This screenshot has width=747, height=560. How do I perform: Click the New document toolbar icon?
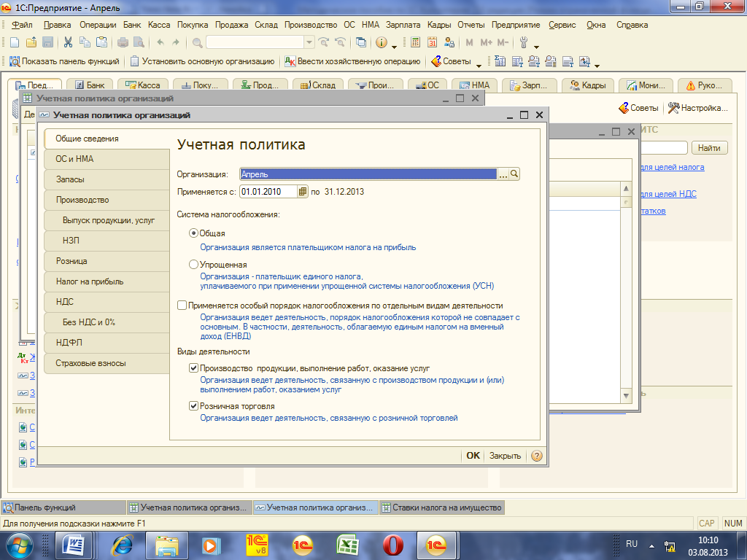(15, 42)
